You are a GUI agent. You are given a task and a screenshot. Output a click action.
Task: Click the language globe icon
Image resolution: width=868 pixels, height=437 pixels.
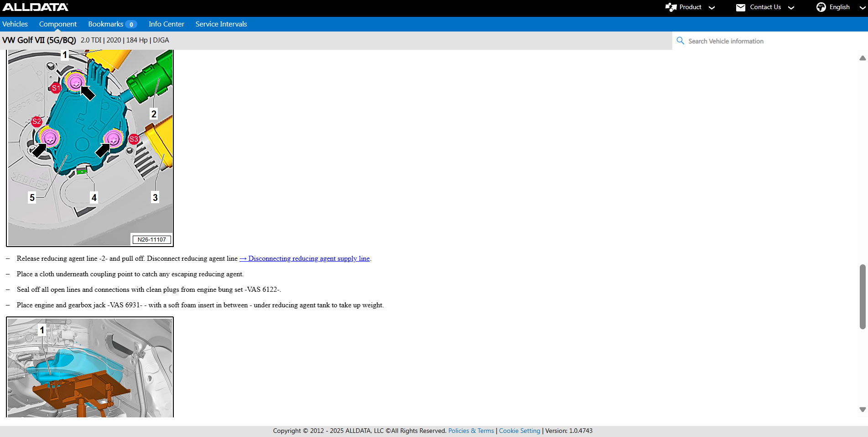tap(821, 7)
